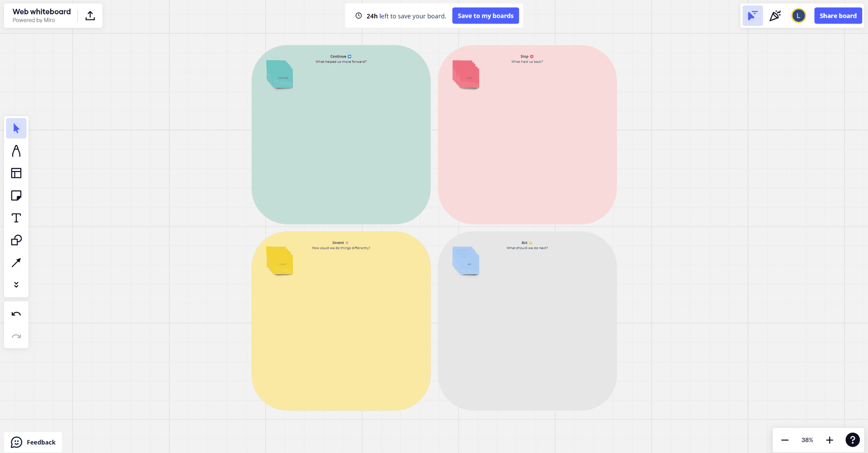Zoom in with the plus button
This screenshot has width=868, height=453.
pos(830,440)
